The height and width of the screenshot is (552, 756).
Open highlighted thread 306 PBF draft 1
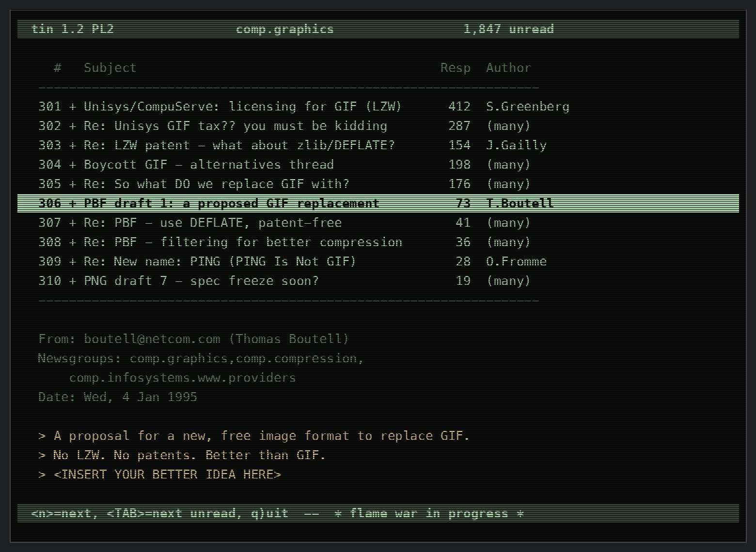click(378, 203)
